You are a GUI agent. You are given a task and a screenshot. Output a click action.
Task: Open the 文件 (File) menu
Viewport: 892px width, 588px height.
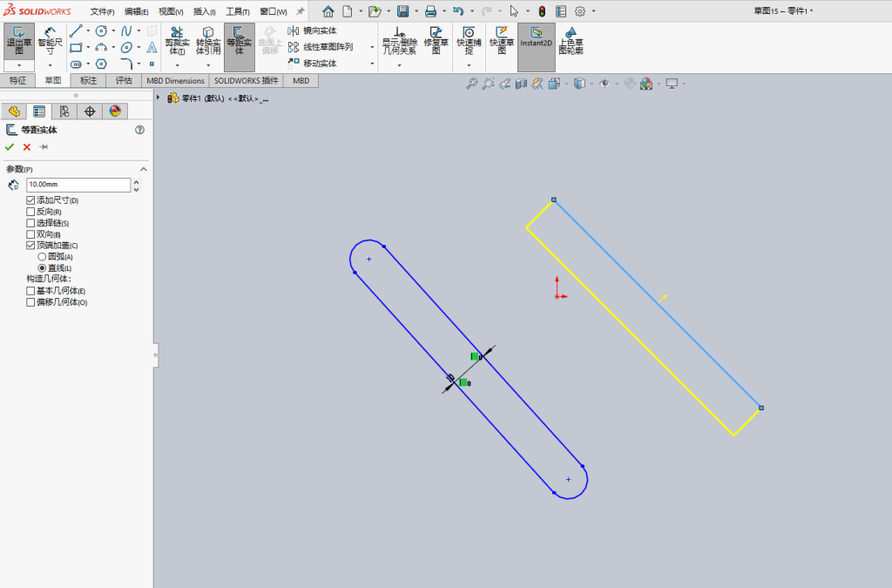pyautogui.click(x=103, y=11)
